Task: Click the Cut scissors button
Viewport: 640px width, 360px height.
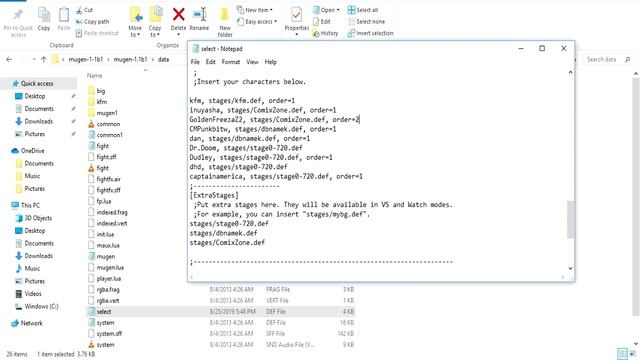Action: pyautogui.click(x=84, y=10)
